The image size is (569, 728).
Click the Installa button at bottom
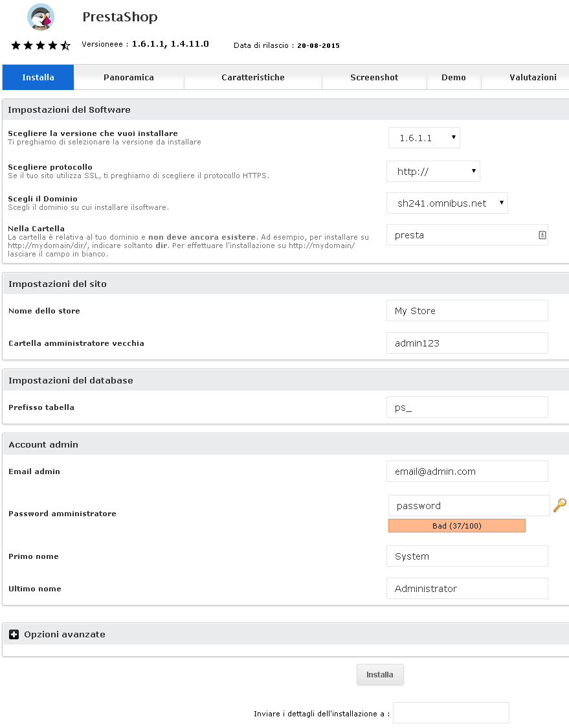[x=380, y=675]
